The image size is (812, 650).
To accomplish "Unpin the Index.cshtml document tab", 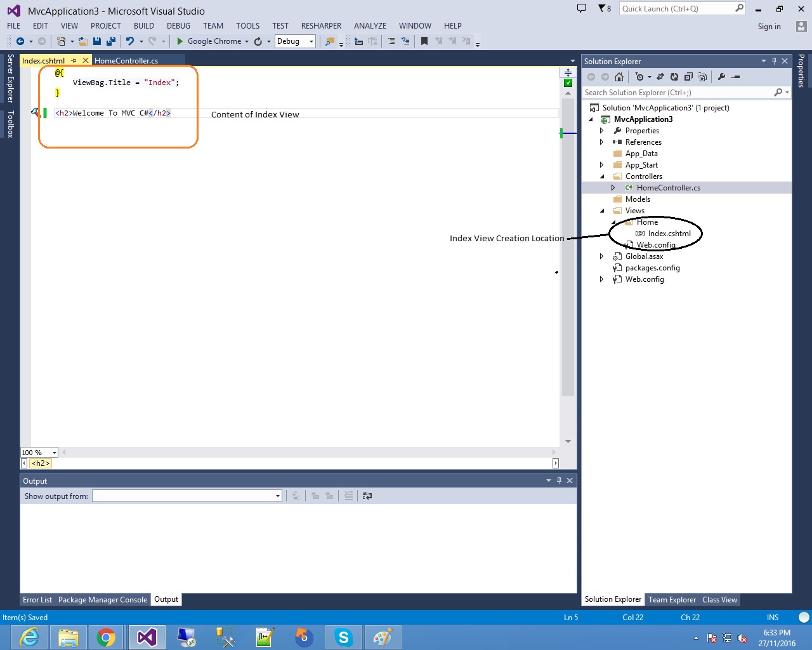I will tap(75, 60).
